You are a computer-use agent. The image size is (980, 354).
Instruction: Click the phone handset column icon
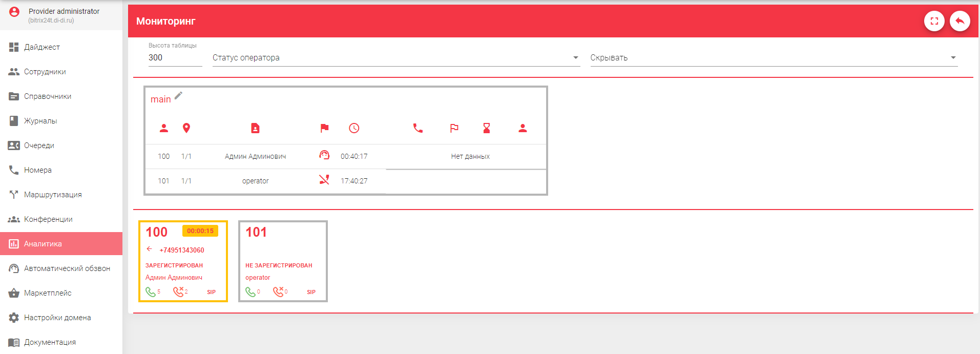[418, 128]
